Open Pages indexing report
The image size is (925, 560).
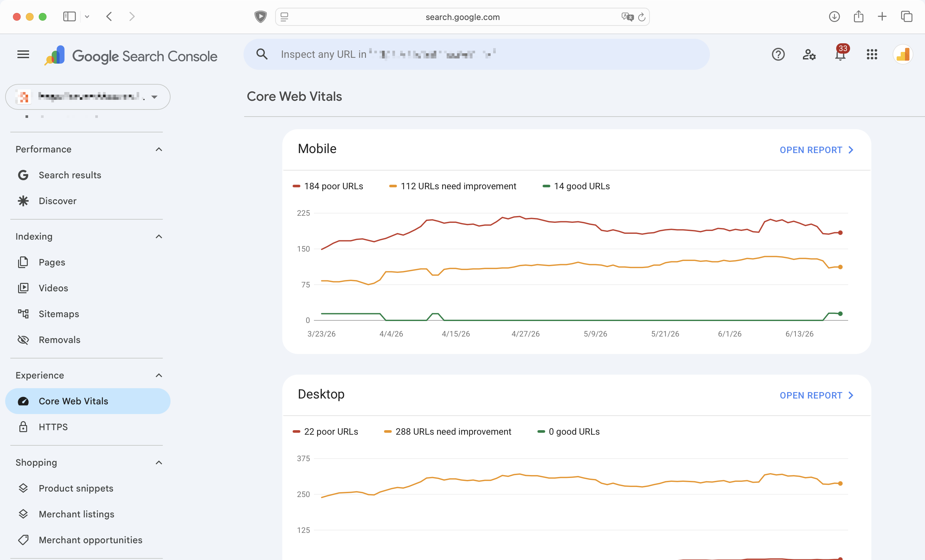88,262
